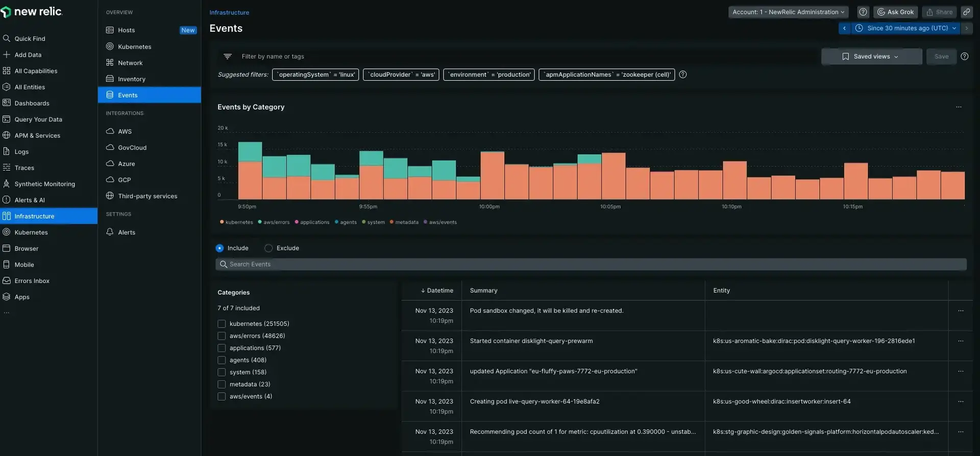Open the Saved views dropdown
The width and height of the screenshot is (980, 456).
871,57
